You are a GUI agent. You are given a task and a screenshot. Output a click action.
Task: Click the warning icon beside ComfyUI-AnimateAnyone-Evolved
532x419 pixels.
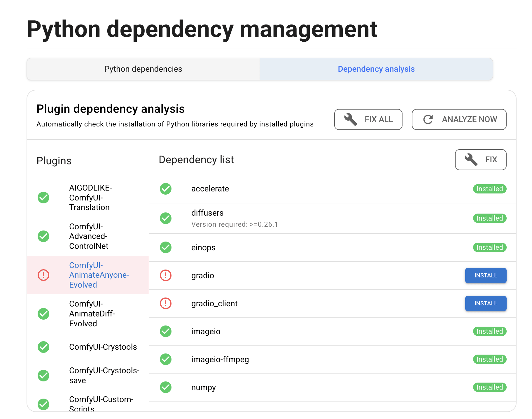click(43, 275)
